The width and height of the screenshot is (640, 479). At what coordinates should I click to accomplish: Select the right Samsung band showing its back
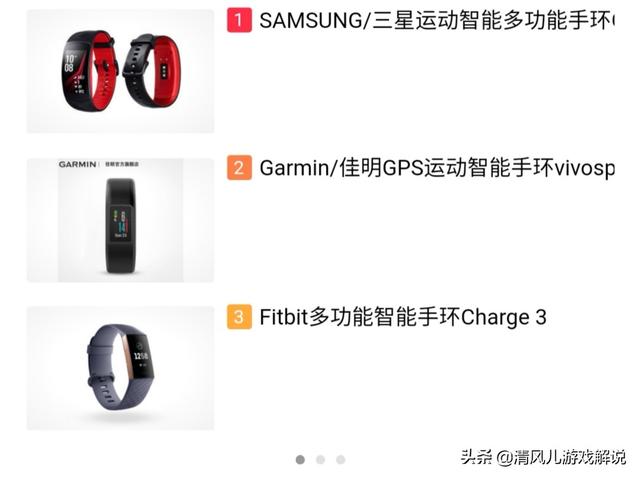[153, 71]
